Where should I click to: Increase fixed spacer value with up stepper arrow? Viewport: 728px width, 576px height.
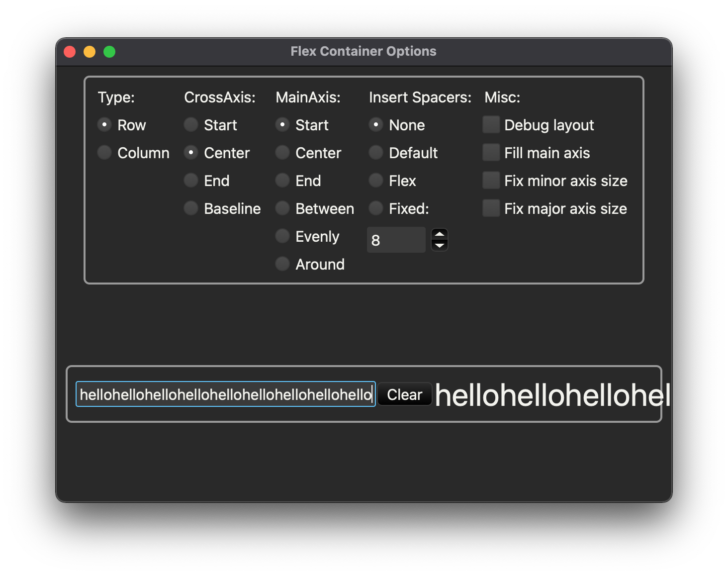[x=440, y=234]
